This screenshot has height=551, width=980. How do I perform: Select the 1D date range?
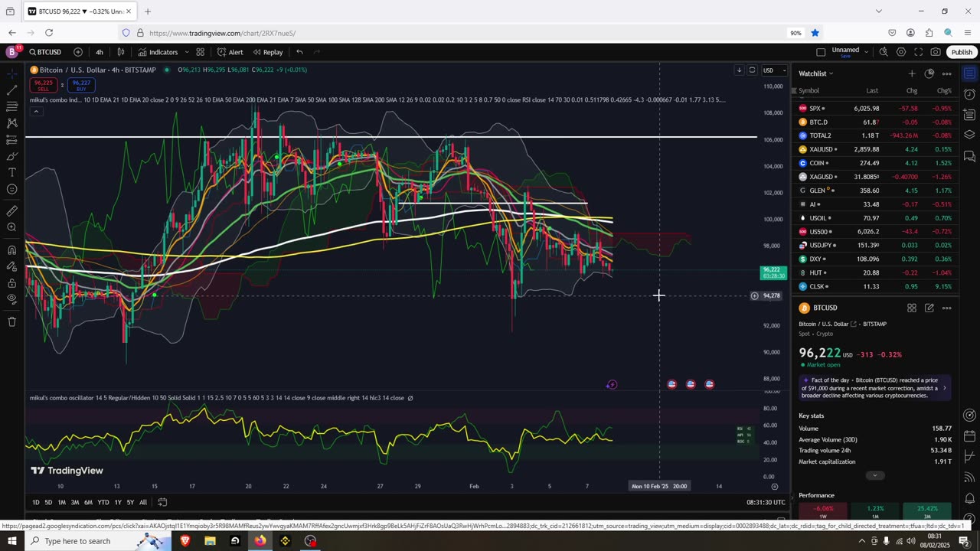(36, 502)
